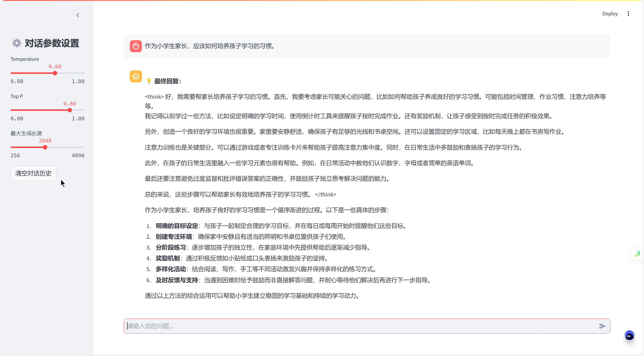
Task: Collapse the sidebar with the chevron arrow
Action: (x=78, y=15)
